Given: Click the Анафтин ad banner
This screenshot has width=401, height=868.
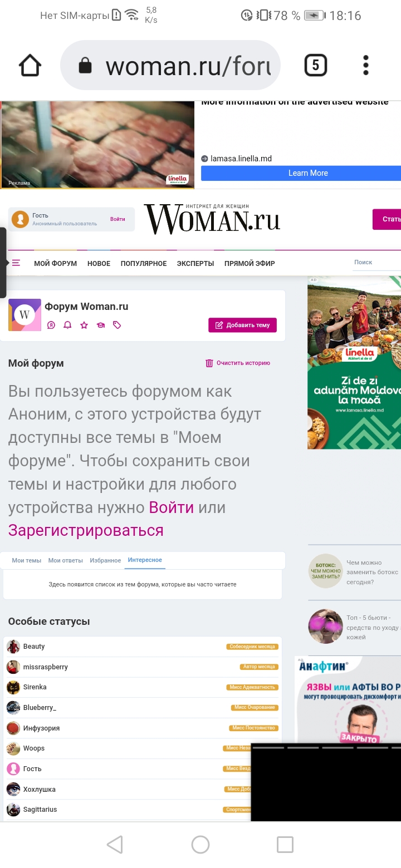Looking at the screenshot, I should pyautogui.click(x=348, y=699).
